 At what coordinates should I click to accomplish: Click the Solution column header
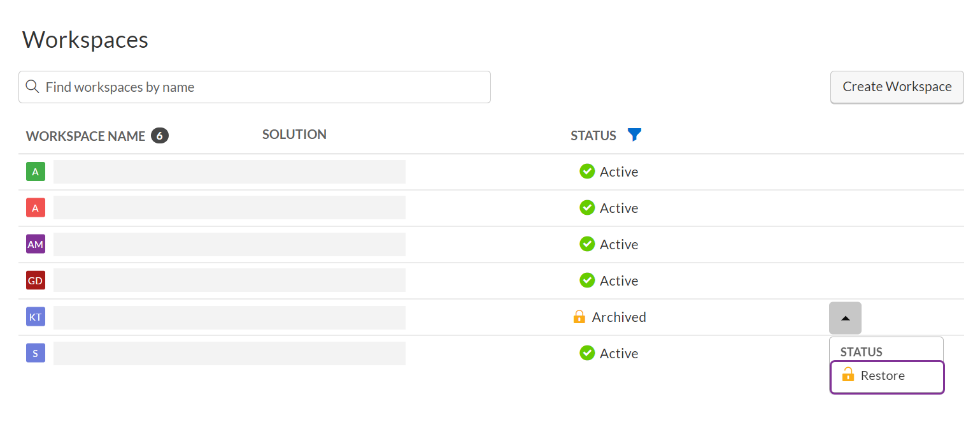click(294, 134)
